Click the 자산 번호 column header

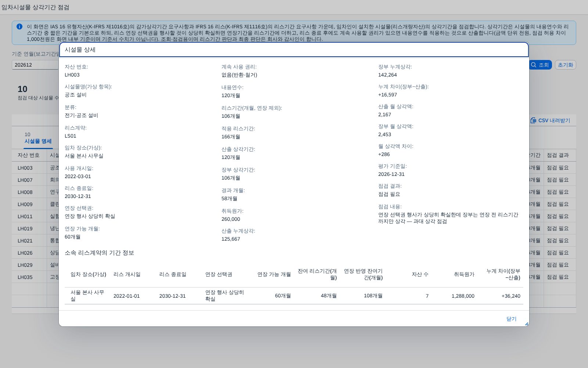tap(29, 155)
